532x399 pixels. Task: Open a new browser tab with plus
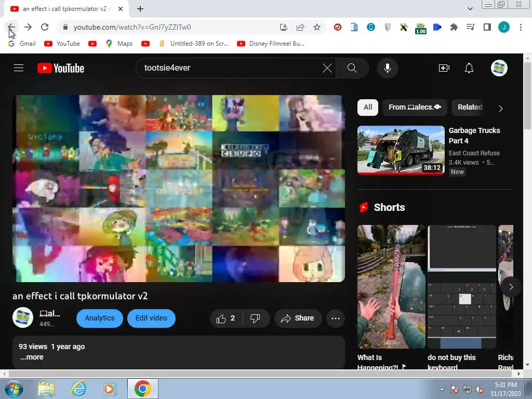click(140, 9)
